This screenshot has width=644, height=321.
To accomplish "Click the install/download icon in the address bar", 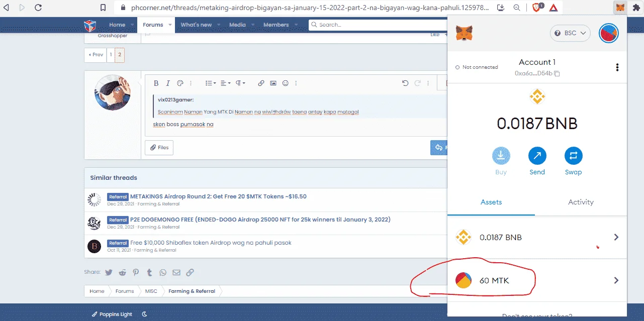I will click(x=501, y=8).
